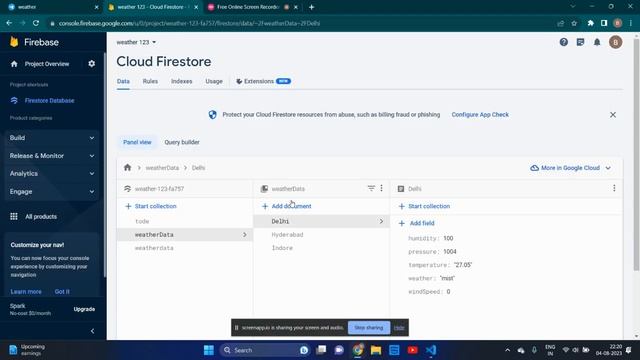Expand the Engage category
The height and width of the screenshot is (360, 640).
click(52, 192)
